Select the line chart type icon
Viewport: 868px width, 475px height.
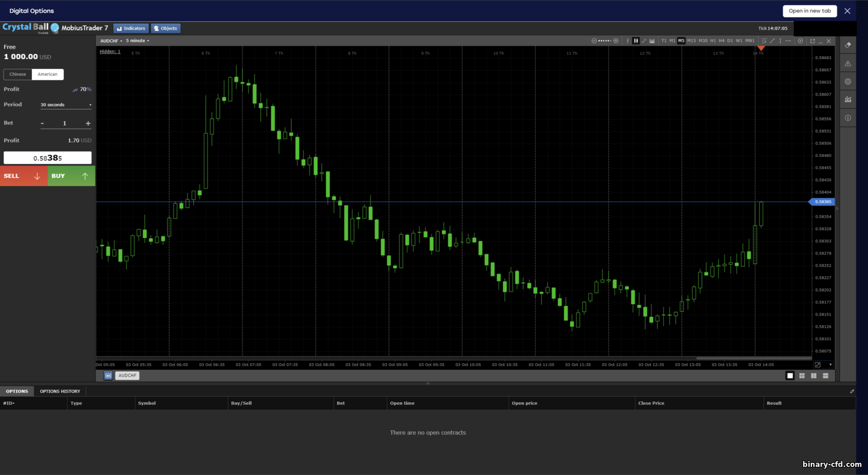[643, 41]
